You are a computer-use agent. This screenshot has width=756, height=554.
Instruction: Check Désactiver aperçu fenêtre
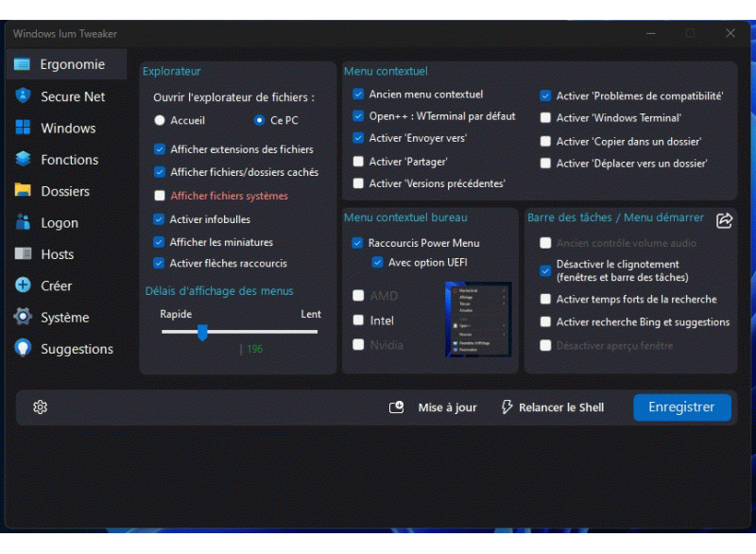click(545, 345)
